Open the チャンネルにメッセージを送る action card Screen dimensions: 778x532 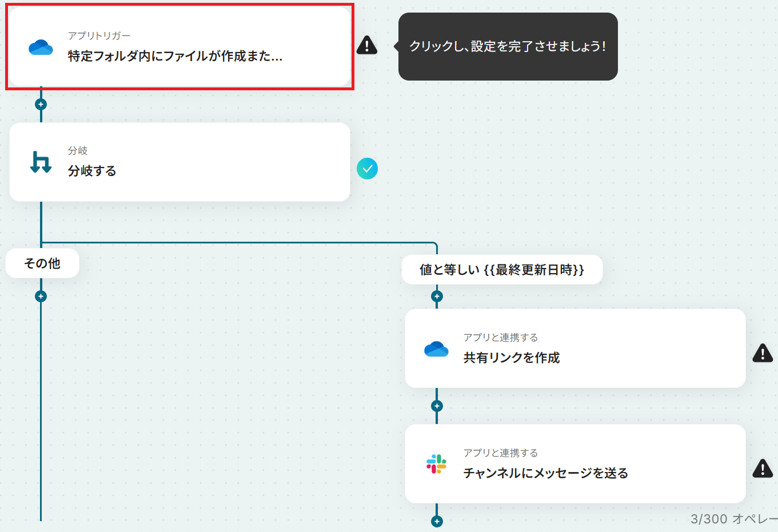575,464
